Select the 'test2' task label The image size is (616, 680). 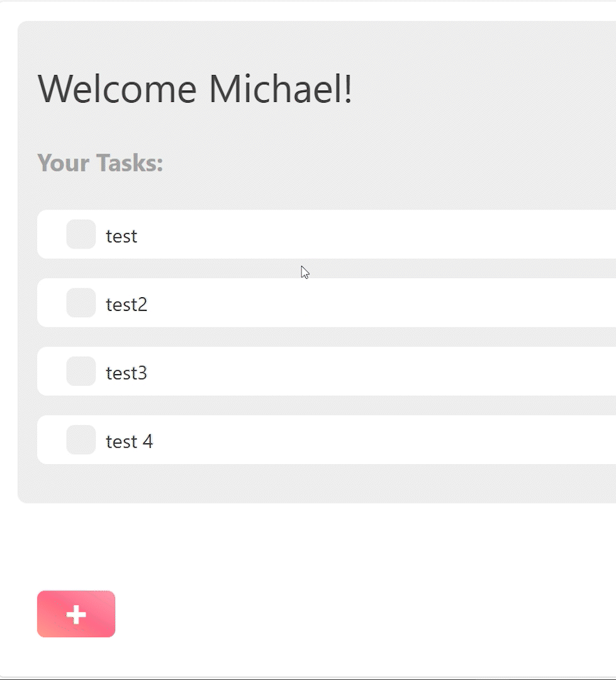tap(126, 305)
